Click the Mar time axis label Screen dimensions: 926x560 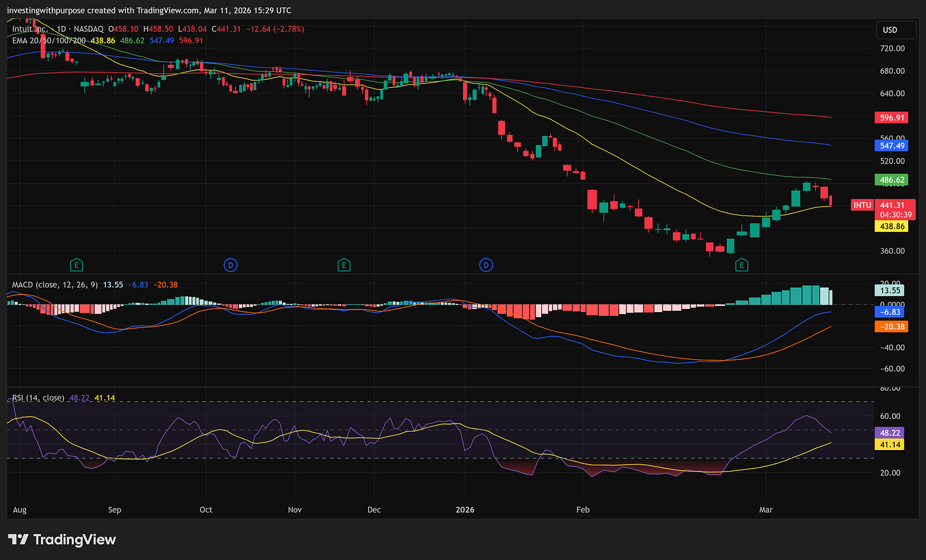pyautogui.click(x=766, y=510)
